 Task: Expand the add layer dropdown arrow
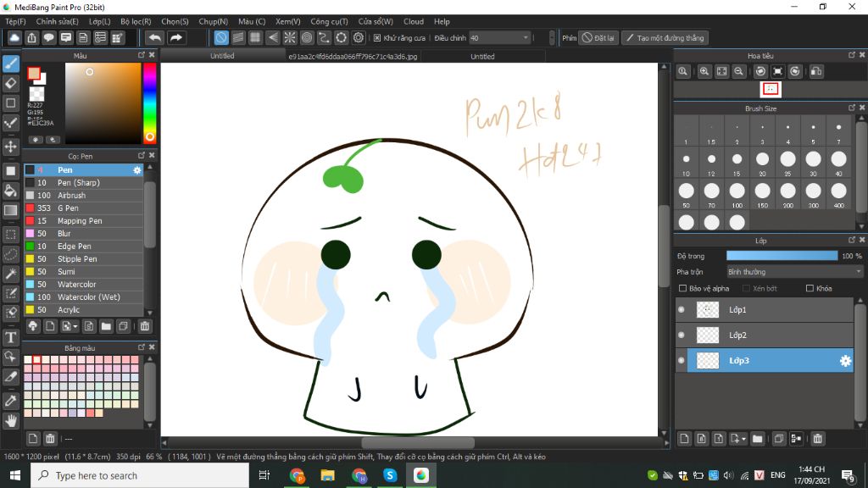(x=743, y=440)
